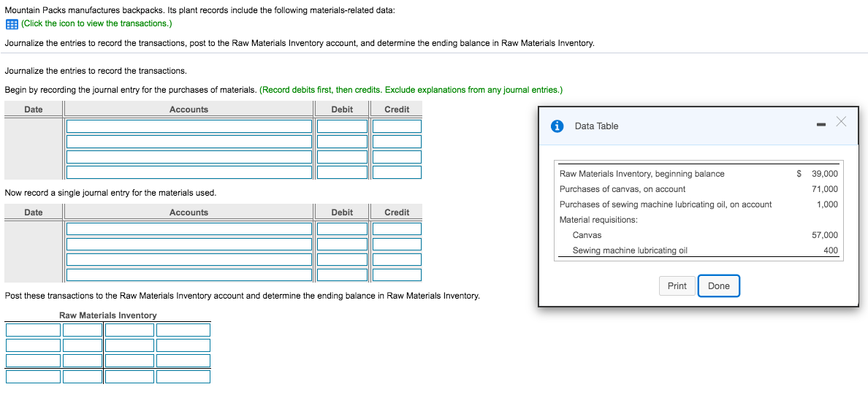The height and width of the screenshot is (414, 868).
Task: Select first account field of materials used entry
Action: point(189,229)
